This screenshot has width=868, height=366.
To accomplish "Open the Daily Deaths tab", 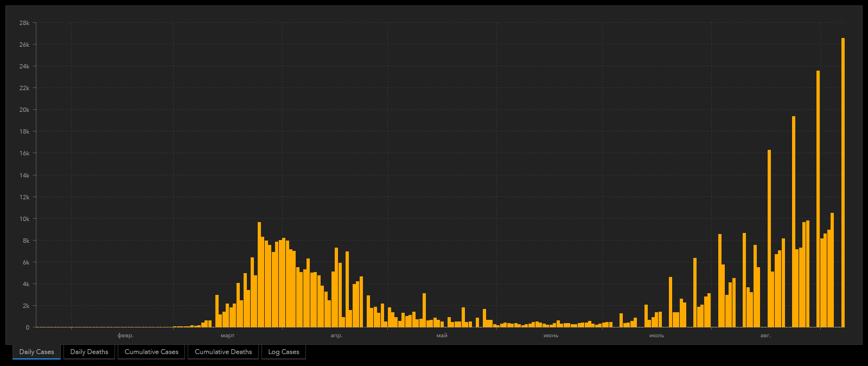I will (x=89, y=352).
